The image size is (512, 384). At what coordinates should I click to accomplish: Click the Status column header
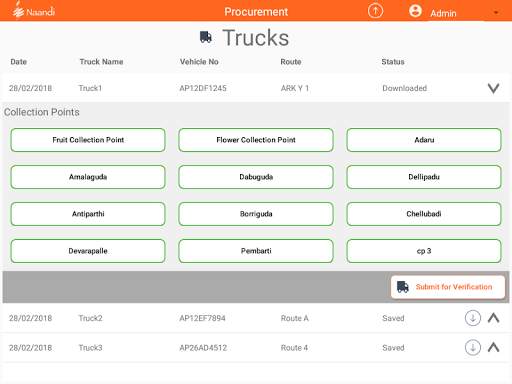(x=393, y=62)
